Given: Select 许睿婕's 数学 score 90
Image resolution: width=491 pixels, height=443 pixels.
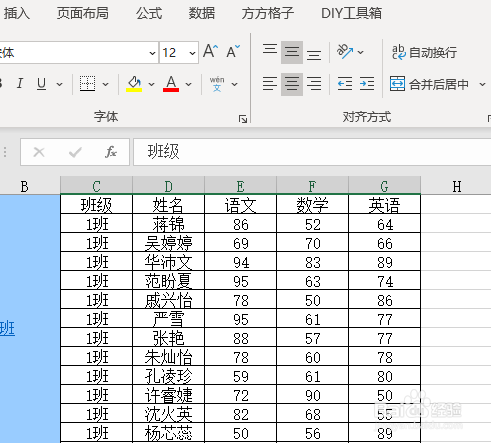Looking at the screenshot, I should pos(312,394).
